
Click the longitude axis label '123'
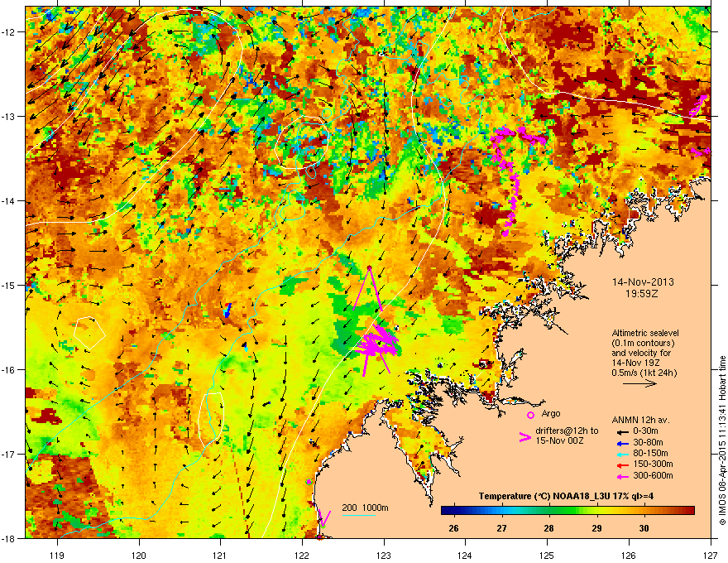(x=384, y=555)
